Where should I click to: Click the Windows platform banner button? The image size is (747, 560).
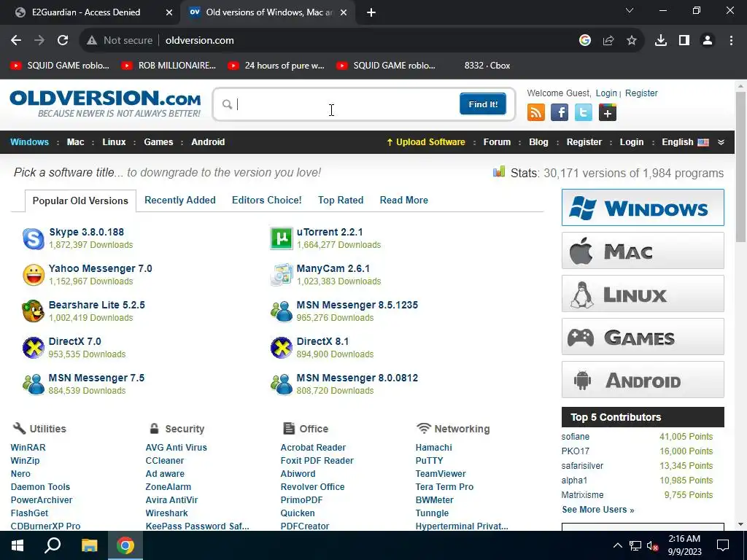point(643,208)
